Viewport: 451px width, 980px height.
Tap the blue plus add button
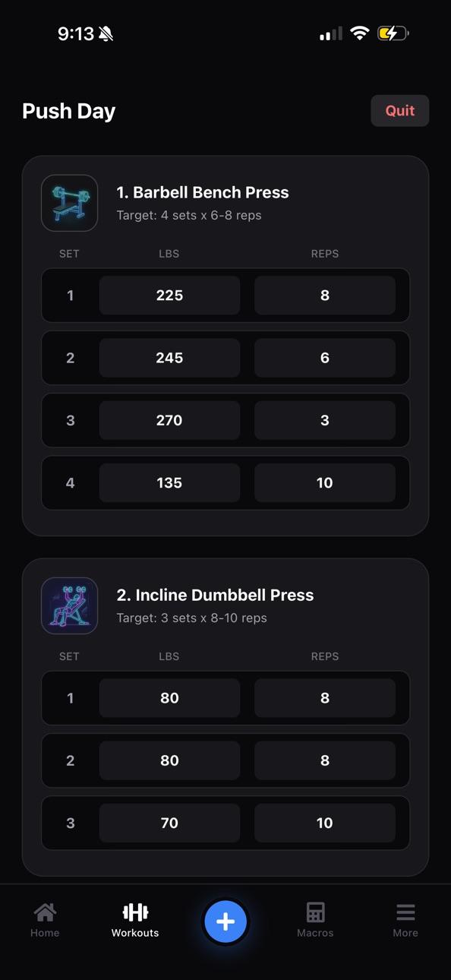click(x=225, y=922)
